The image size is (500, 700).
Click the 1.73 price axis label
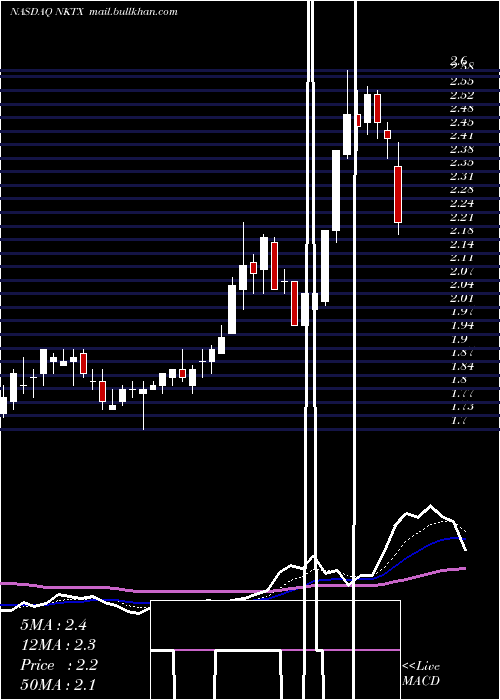[462, 407]
